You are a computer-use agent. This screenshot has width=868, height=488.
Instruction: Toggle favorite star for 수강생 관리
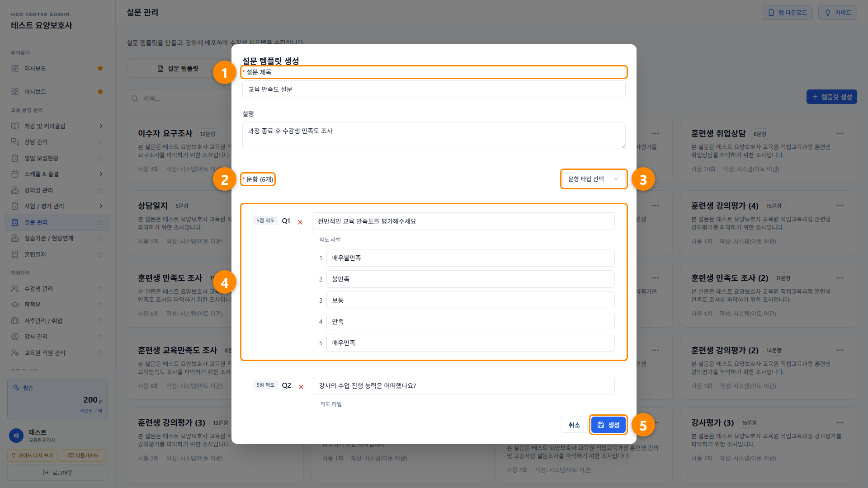coord(100,289)
